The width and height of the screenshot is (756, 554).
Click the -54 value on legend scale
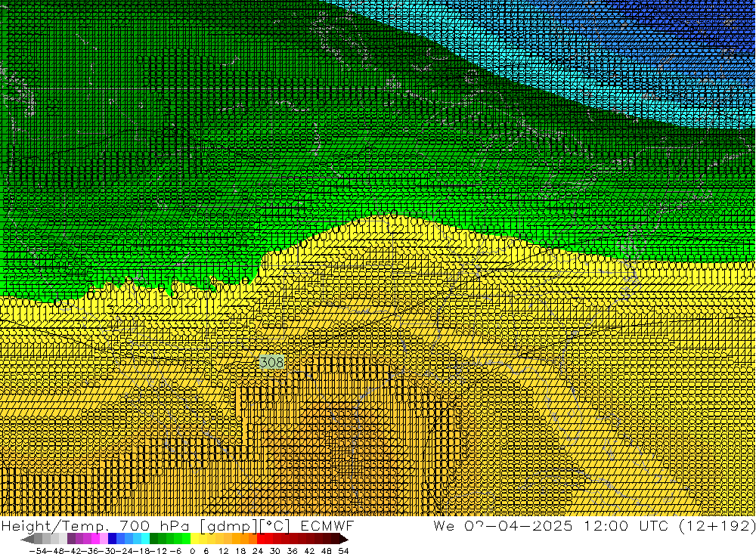coord(36,551)
